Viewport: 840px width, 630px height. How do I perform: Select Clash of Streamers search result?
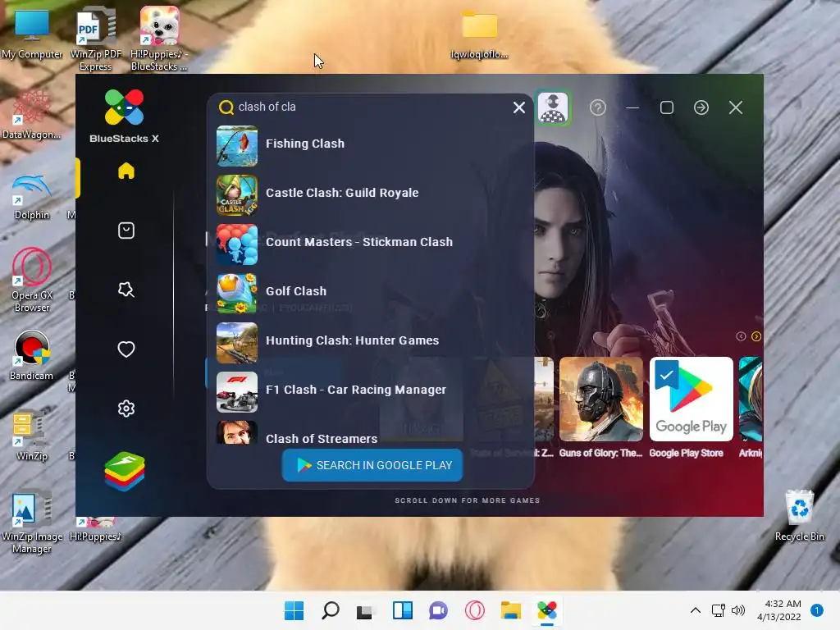point(371,433)
